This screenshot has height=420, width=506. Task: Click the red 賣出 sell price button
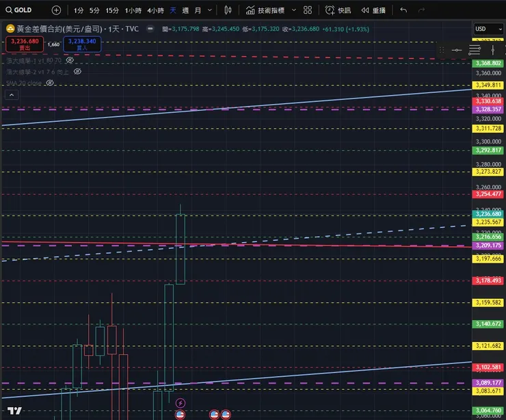(x=25, y=44)
